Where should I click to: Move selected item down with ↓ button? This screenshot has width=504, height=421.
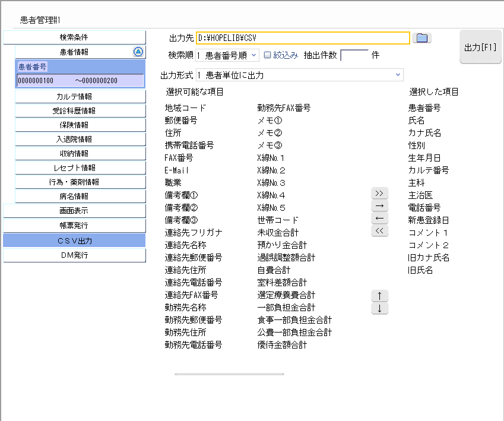(379, 308)
